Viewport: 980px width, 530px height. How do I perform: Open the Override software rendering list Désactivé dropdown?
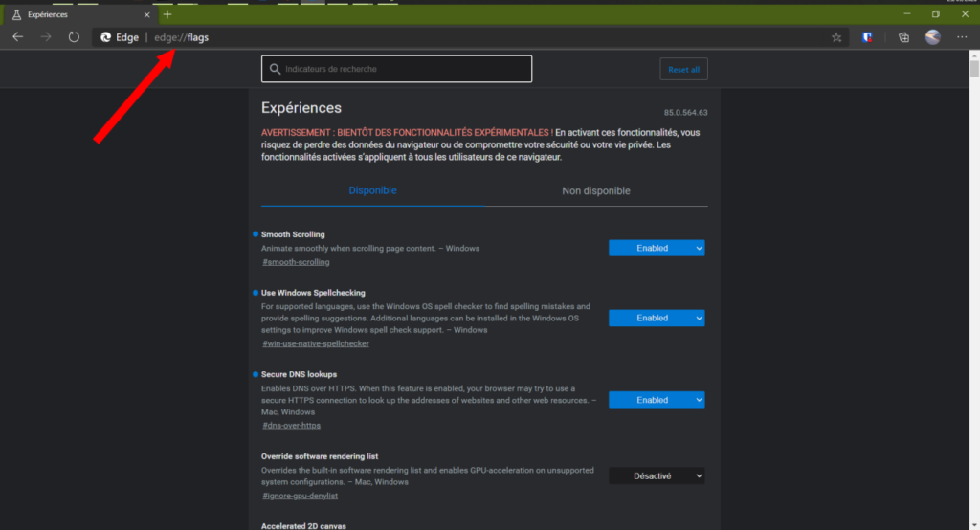tap(657, 475)
